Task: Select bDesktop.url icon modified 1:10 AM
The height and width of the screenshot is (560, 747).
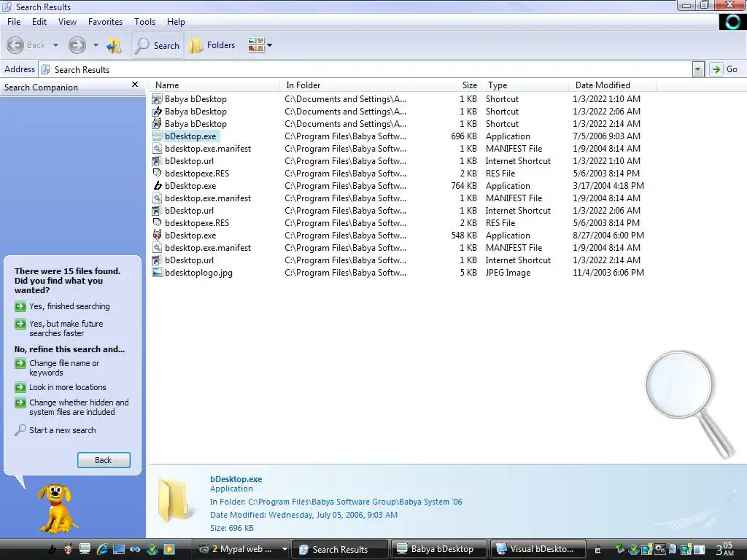Action: (x=157, y=161)
